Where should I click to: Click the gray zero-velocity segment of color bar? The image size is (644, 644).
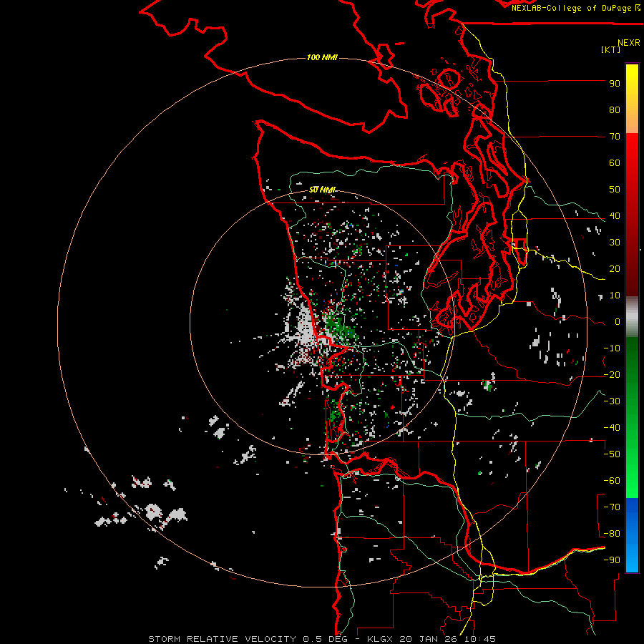pos(632,317)
